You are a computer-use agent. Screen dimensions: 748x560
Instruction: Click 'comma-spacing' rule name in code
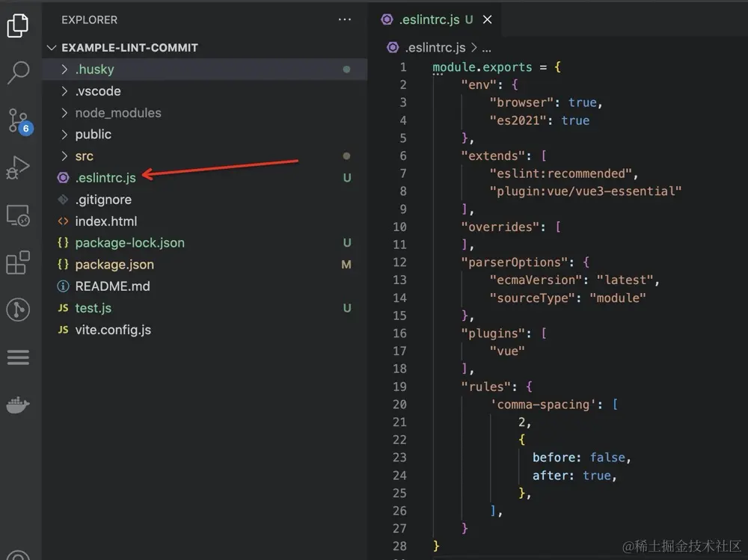point(543,404)
